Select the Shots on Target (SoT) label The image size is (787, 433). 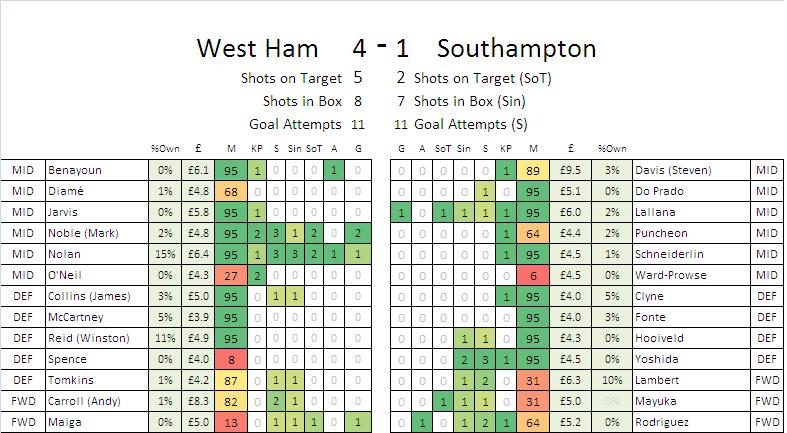pos(483,77)
